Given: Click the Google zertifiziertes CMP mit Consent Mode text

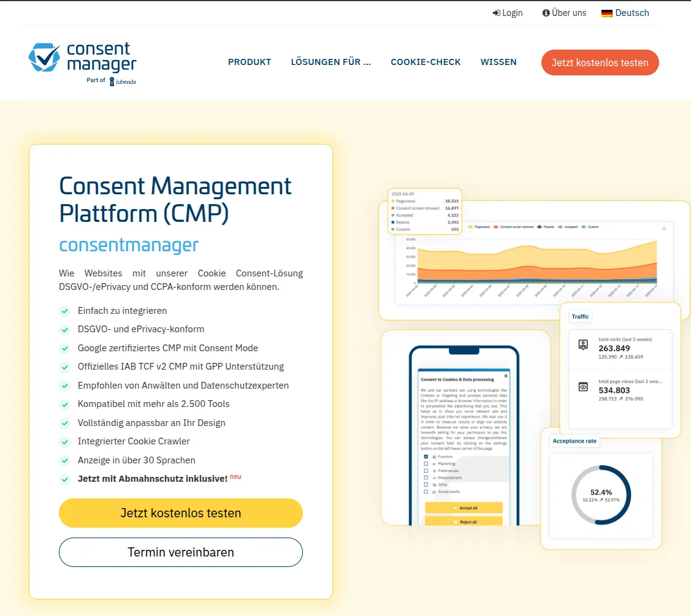Looking at the screenshot, I should click(168, 348).
